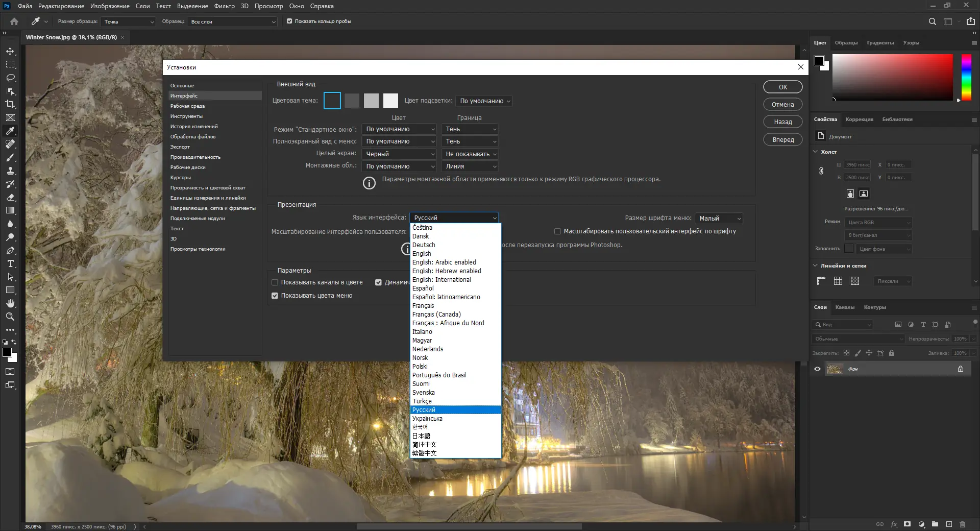Viewport: 980px width, 531px height.
Task: Open the Цвет подсветки dropdown
Action: coord(483,101)
